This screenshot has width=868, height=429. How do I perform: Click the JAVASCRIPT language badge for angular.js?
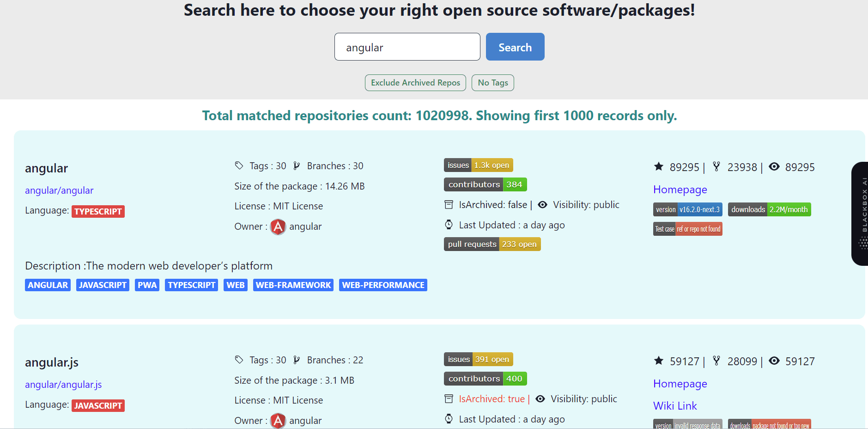pyautogui.click(x=98, y=405)
